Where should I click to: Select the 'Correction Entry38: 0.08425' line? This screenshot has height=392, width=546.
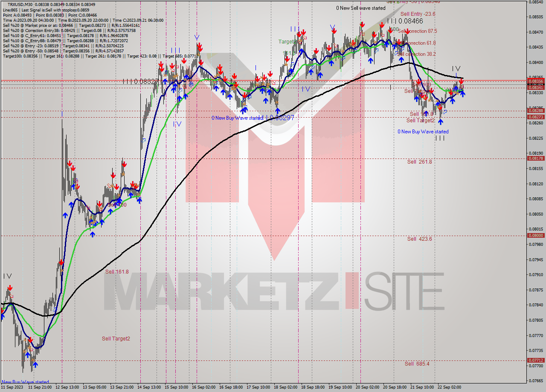[x=69, y=30]
